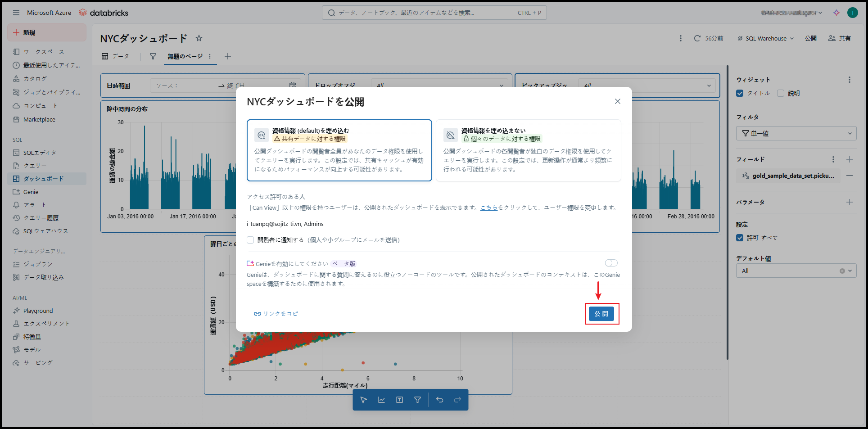The height and width of the screenshot is (429, 868).
Task: Copy the dashboard link via リンクをコピー
Action: coord(279,314)
